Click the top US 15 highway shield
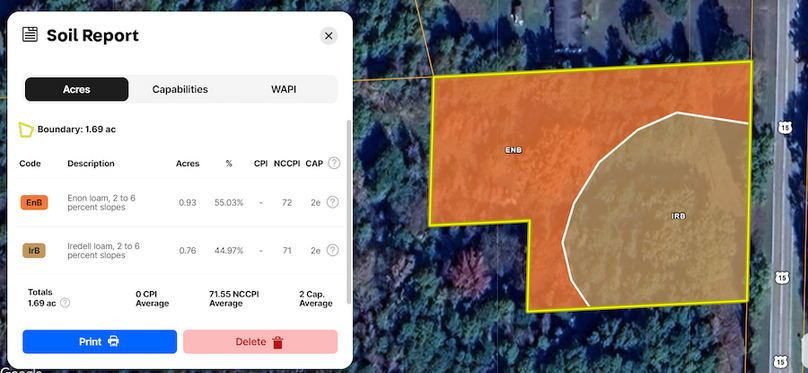Screen dimensions: 808x373 pyautogui.click(x=784, y=128)
